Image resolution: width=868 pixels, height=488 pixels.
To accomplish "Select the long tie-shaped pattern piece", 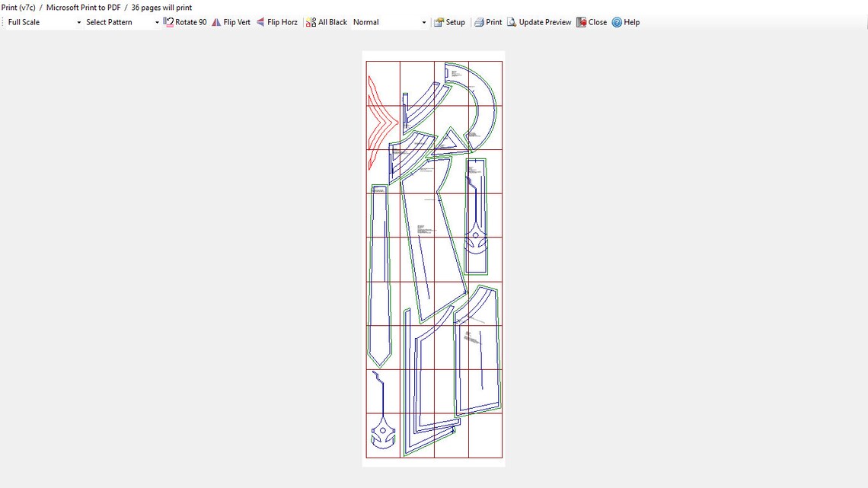I will (x=379, y=276).
